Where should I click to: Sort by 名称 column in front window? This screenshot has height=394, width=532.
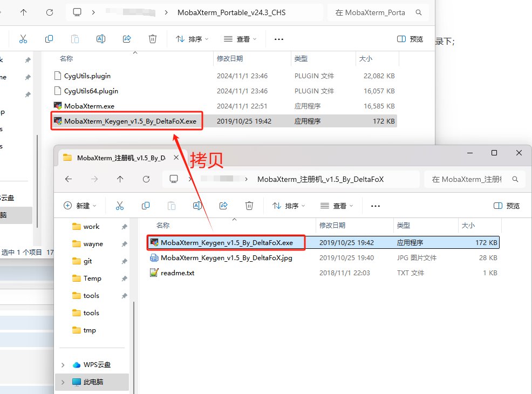pos(163,226)
